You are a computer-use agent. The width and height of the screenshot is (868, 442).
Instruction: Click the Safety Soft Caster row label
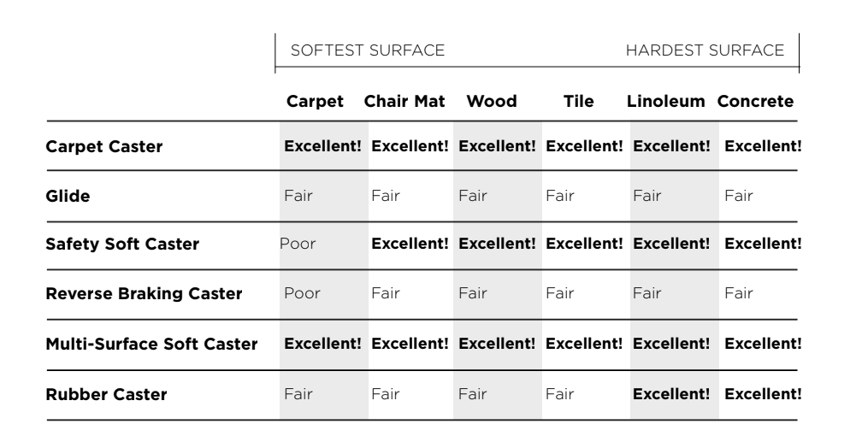tap(122, 245)
